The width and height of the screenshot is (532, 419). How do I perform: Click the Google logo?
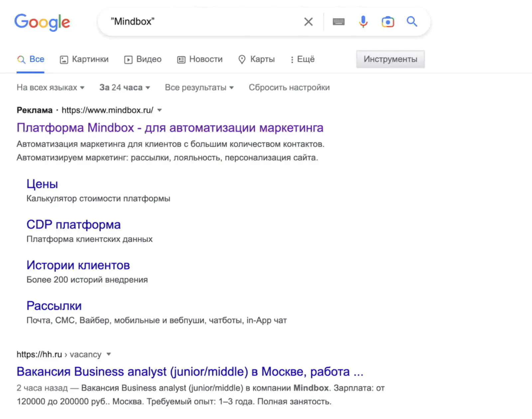pos(42,22)
